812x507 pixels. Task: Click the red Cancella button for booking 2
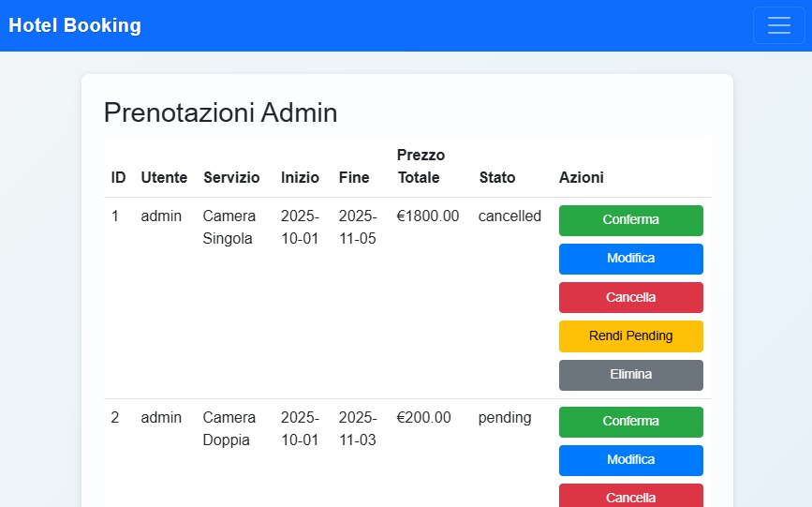coord(630,495)
